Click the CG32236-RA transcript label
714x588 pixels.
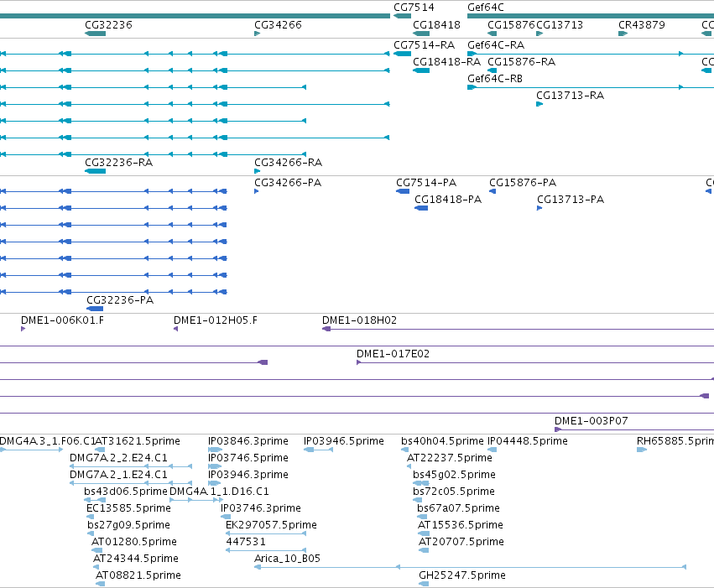[x=119, y=163]
